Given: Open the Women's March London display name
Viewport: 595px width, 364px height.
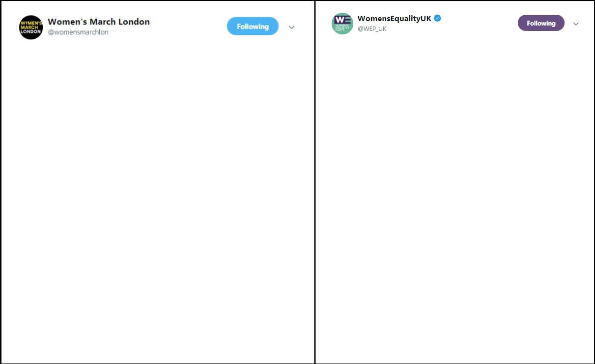Looking at the screenshot, I should 98,22.
